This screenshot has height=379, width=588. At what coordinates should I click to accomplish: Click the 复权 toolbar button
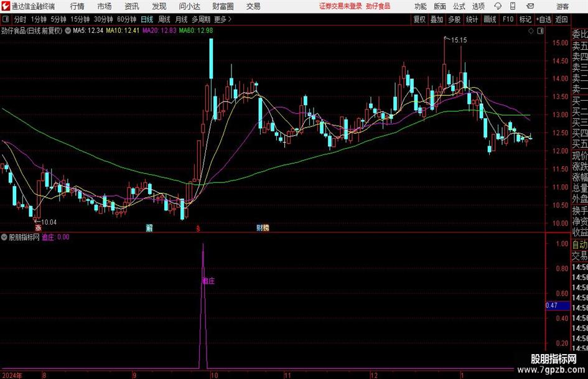coord(419,19)
